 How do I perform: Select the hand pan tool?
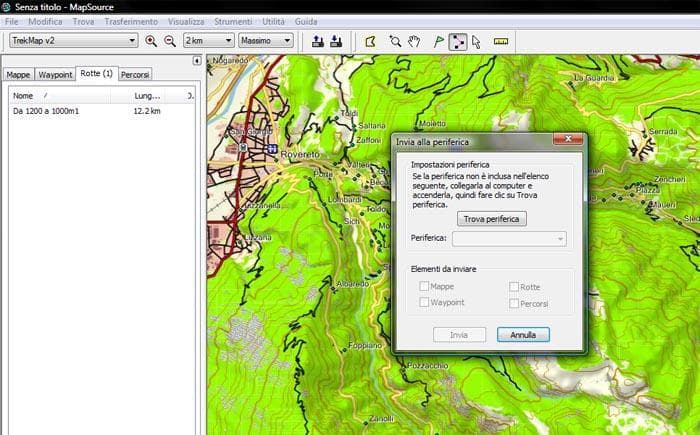coord(414,42)
